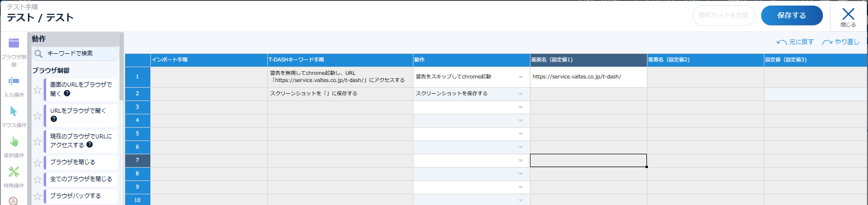Image resolution: width=868 pixels, height=205 pixels.
Task: Open the 選択操作 hand icon
Action: click(14, 141)
